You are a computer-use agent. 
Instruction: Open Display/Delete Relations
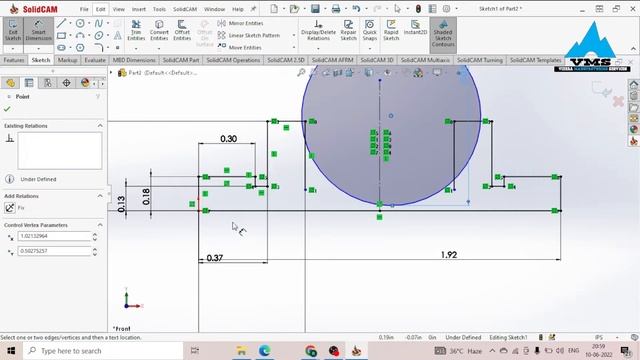[x=318, y=30]
